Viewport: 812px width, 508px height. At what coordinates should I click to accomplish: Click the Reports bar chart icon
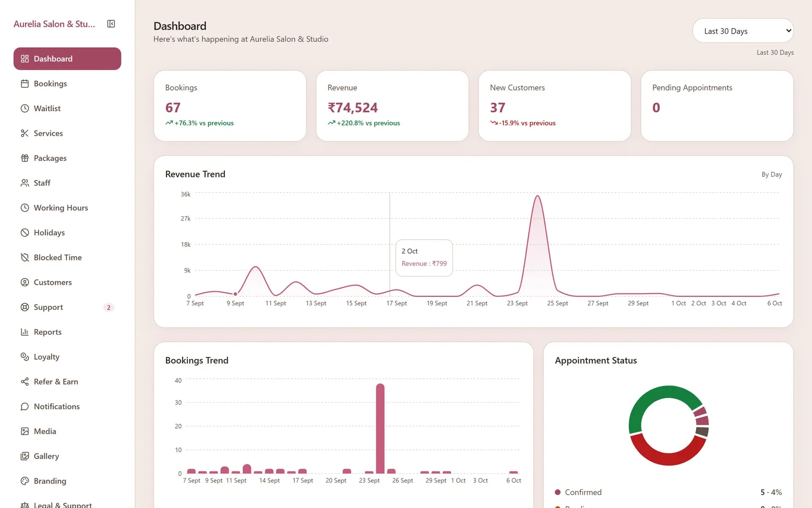25,332
